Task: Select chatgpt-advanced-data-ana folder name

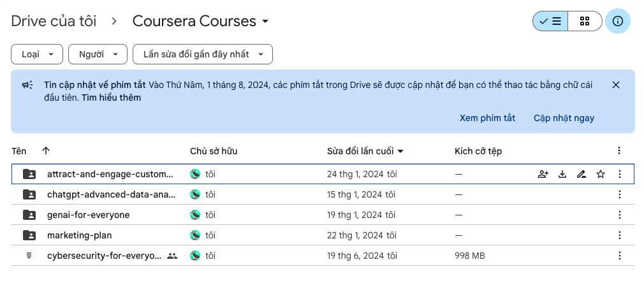Action: (112, 194)
